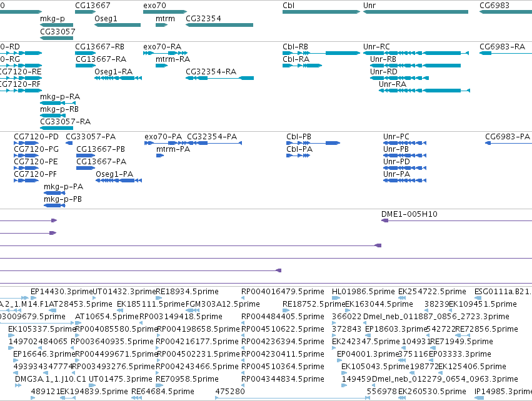Click the Unr-RA transcript label
Screen dimensions: 532x401
point(393,84)
